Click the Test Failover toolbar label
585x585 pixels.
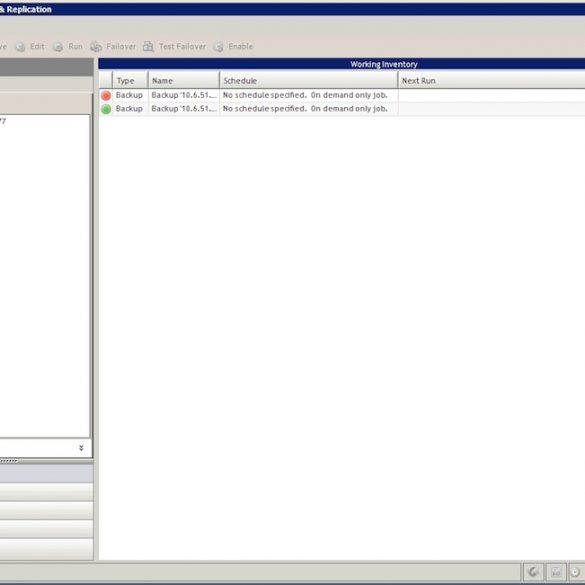point(182,46)
